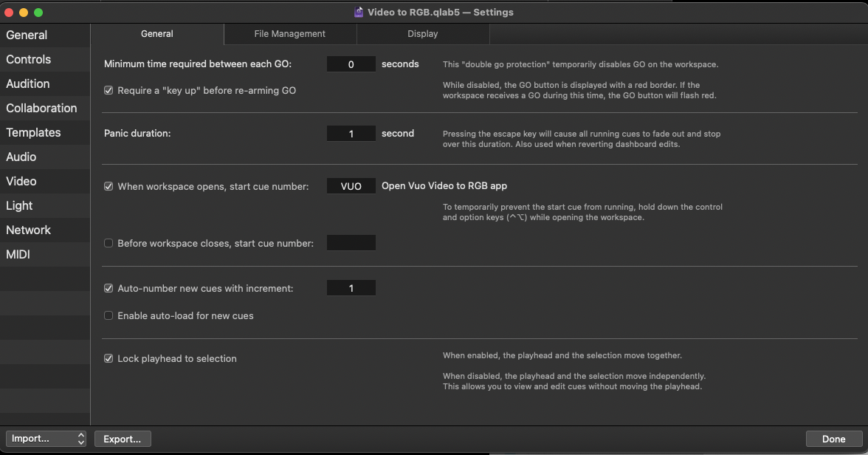Screen dimensions: 868x455
Task: Uncheck "Lock playhead to selection"
Action: coord(108,358)
